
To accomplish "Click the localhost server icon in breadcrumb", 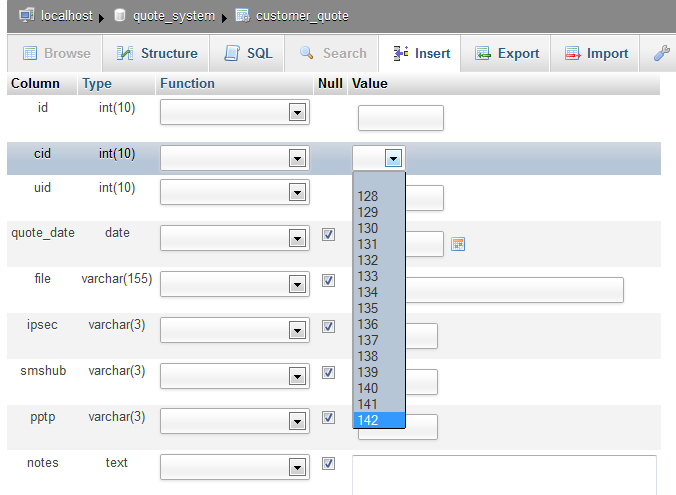I will point(27,15).
